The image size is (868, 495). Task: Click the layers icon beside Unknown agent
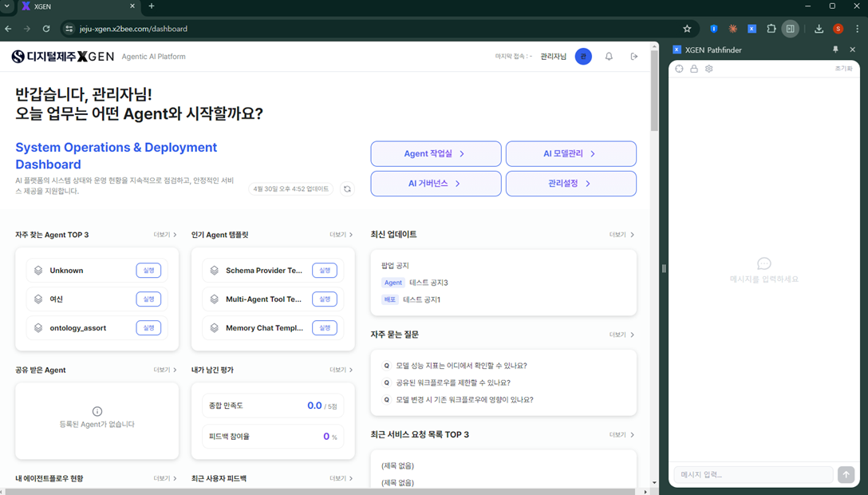pyautogui.click(x=38, y=270)
